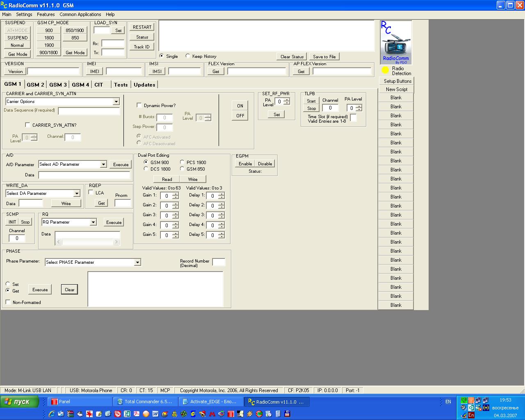Select GSM 850 radio button
525x420 pixels.
tap(182, 169)
